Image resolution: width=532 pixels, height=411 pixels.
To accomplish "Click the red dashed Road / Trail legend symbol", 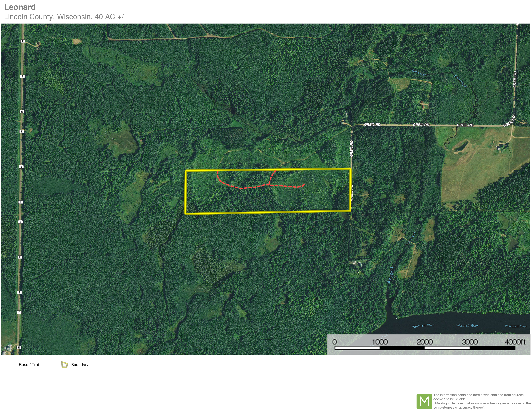I will 12,364.
